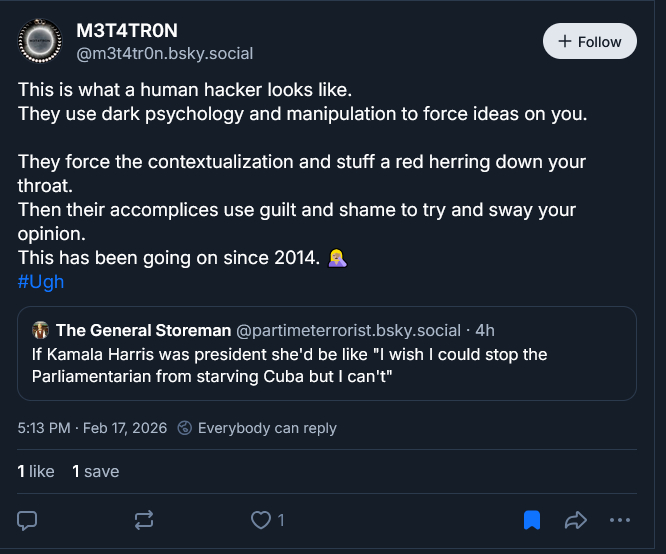Follow the M3T4TR0N account
The image size is (666, 554).
click(x=589, y=42)
